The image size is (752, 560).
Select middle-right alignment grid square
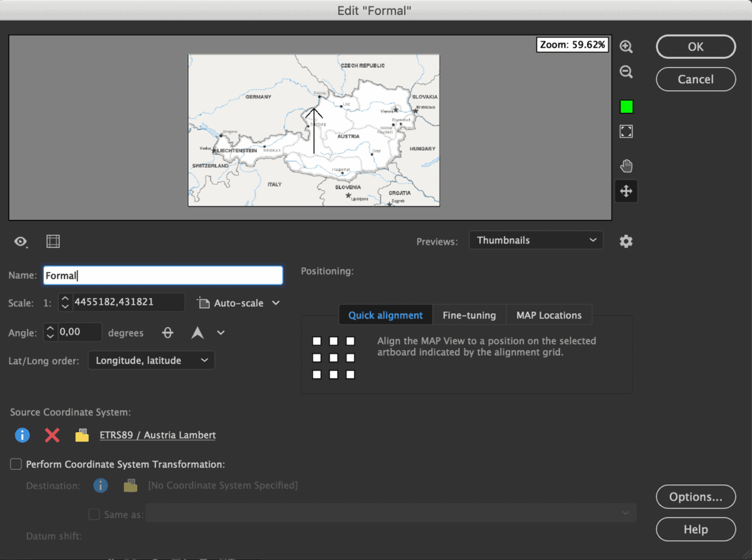tap(350, 358)
